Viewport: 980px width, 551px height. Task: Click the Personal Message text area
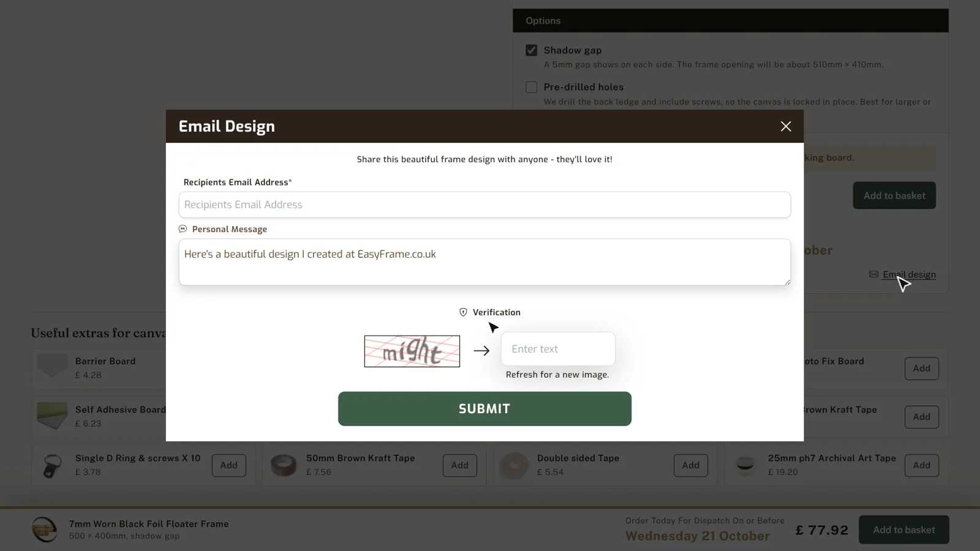pos(484,262)
